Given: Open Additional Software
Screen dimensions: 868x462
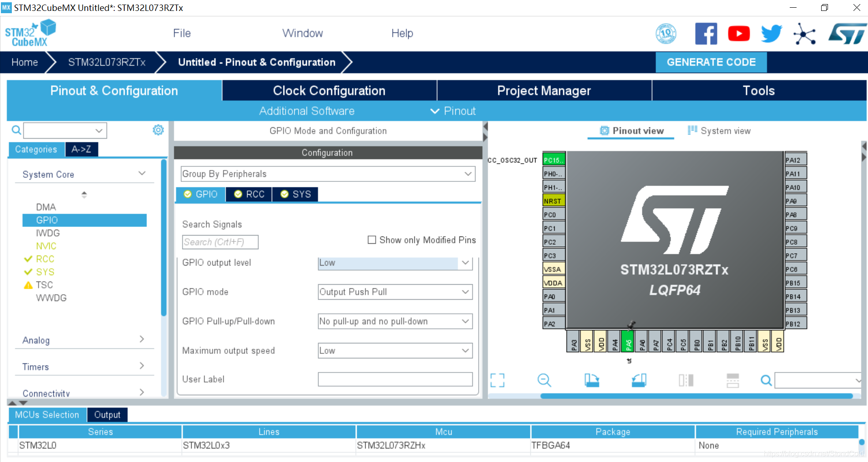Looking at the screenshot, I should [307, 111].
